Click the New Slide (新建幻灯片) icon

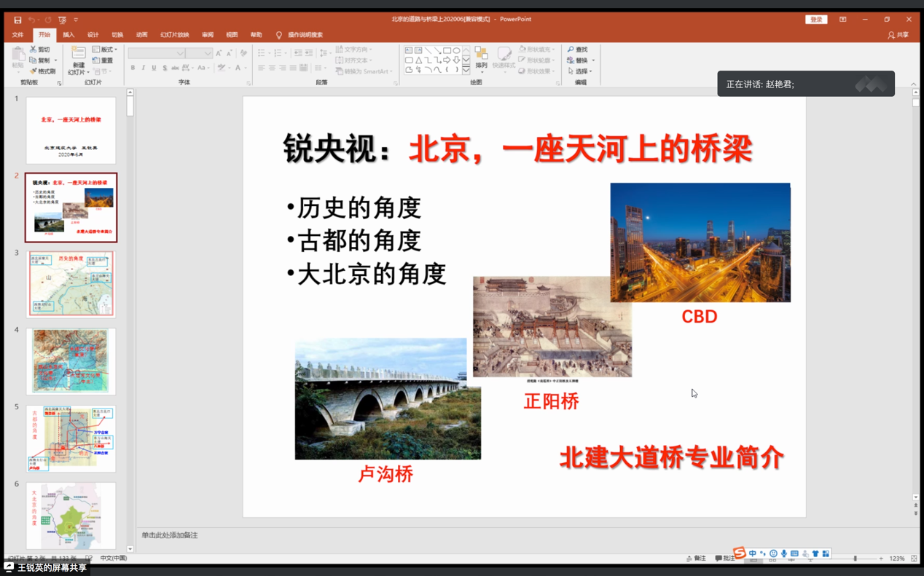pos(78,54)
